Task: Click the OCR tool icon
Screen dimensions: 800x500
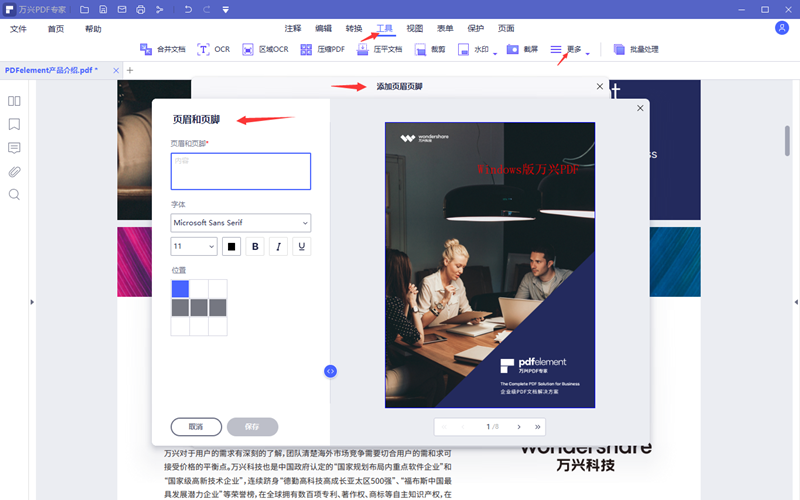Action: click(x=204, y=49)
